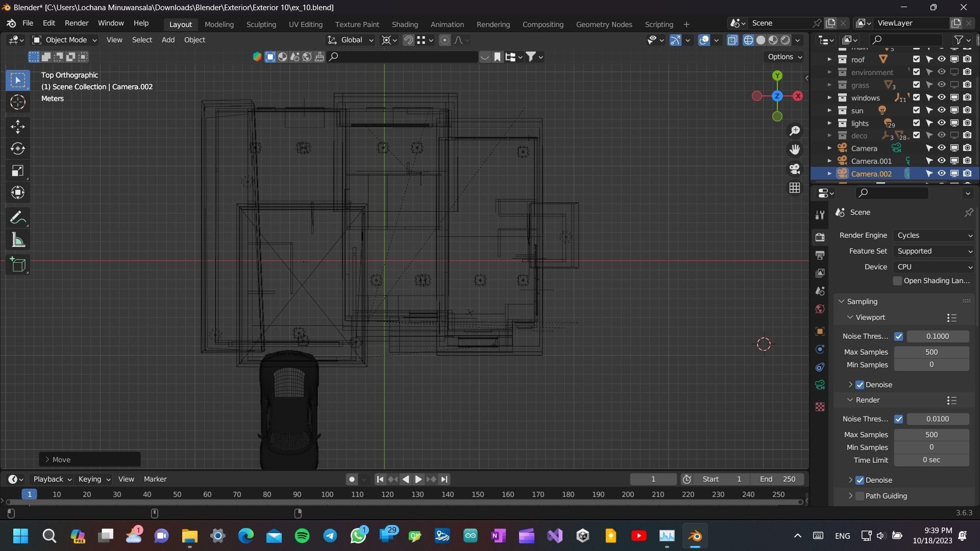Expand the windows collection in outliner
The width and height of the screenshot is (980, 551).
[x=829, y=97]
